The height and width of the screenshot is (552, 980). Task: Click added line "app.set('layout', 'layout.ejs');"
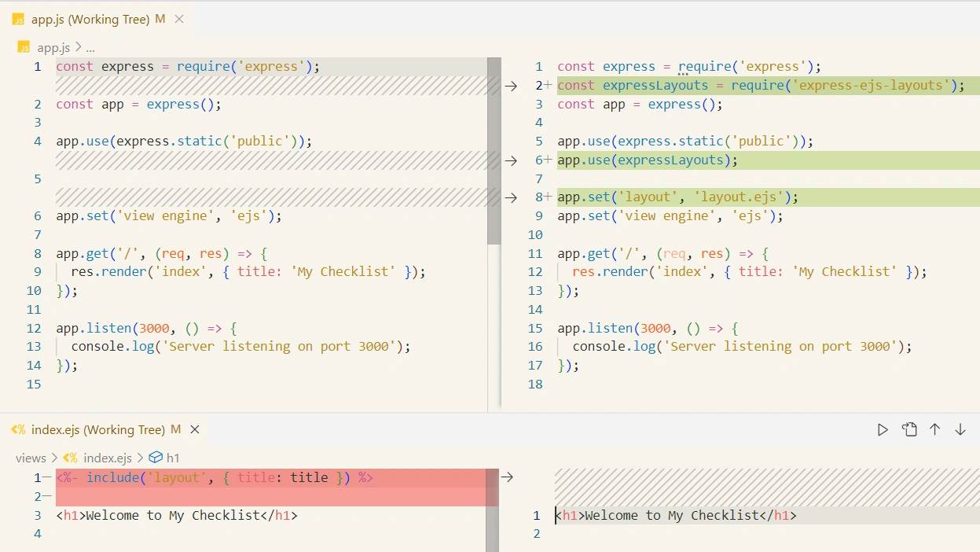pyautogui.click(x=678, y=197)
